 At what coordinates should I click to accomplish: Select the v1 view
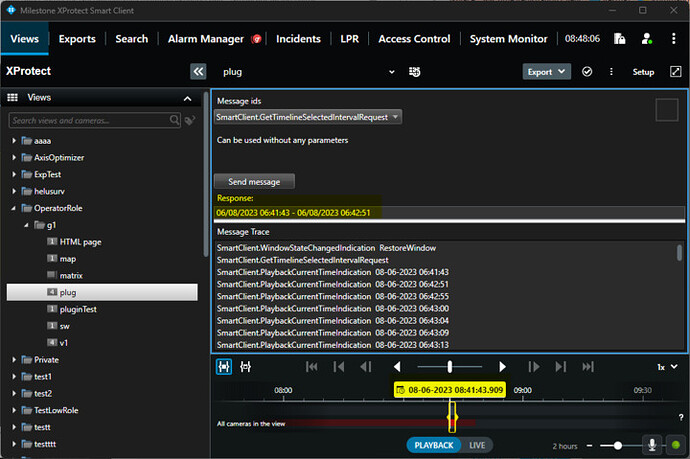(x=64, y=343)
